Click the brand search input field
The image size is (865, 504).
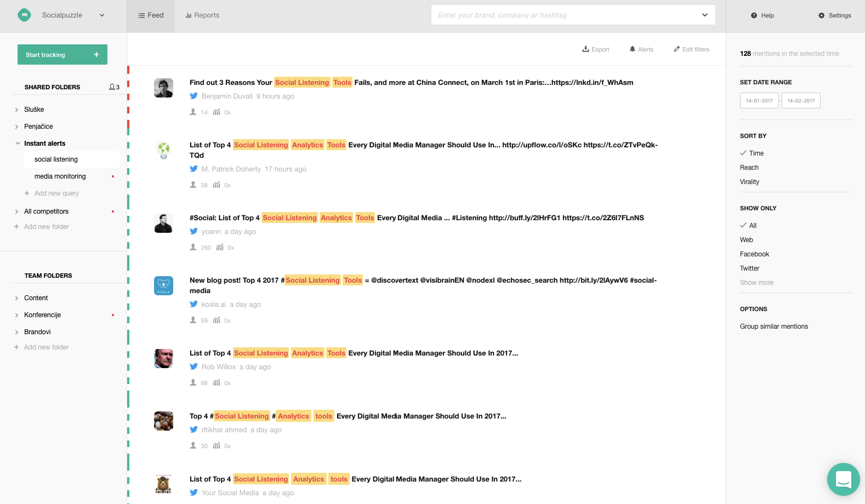[x=565, y=15]
